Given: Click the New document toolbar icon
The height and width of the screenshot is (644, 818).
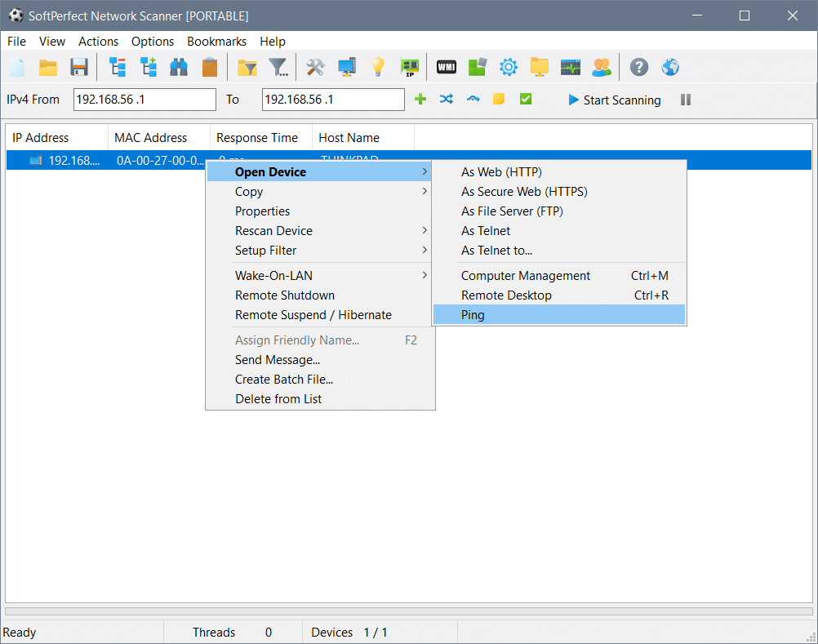Looking at the screenshot, I should (x=17, y=67).
